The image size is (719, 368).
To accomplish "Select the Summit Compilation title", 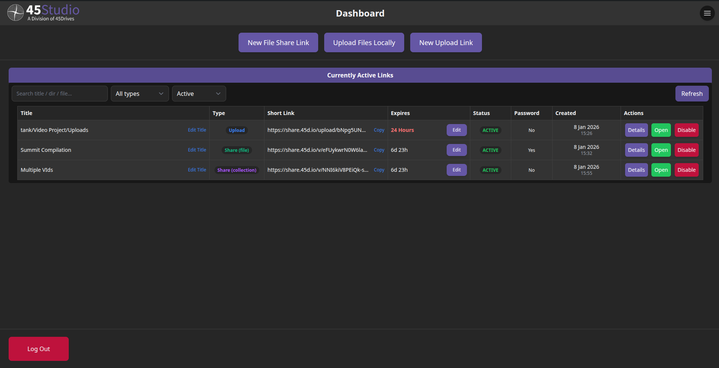I will pyautogui.click(x=46, y=150).
